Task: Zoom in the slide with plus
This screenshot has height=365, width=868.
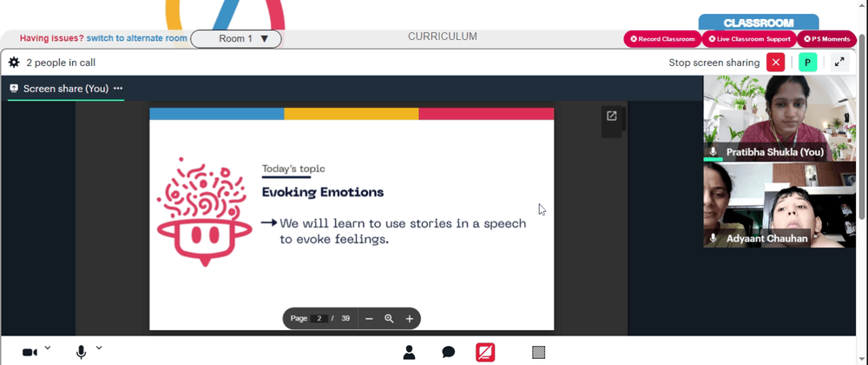Action: tap(410, 318)
